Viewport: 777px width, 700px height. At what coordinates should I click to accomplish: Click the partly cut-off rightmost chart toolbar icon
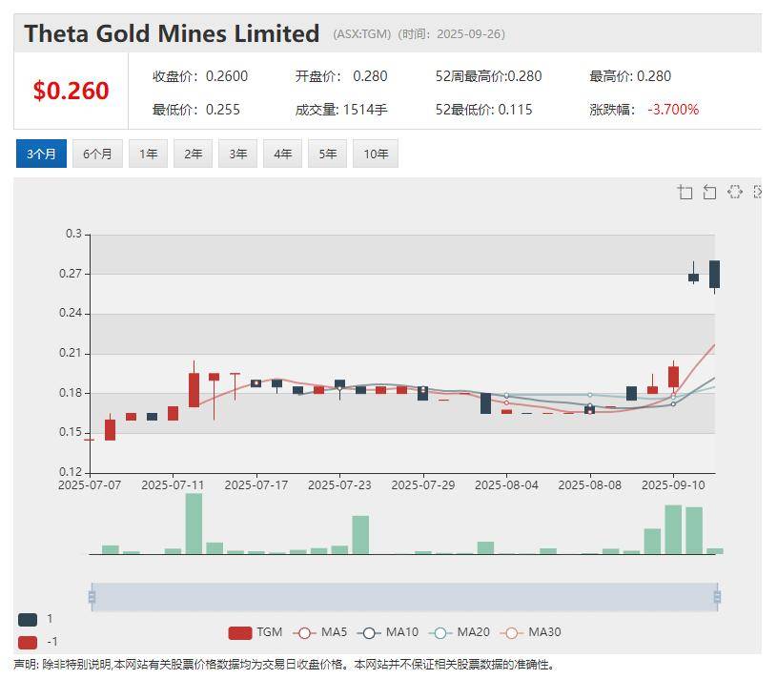coord(758,192)
